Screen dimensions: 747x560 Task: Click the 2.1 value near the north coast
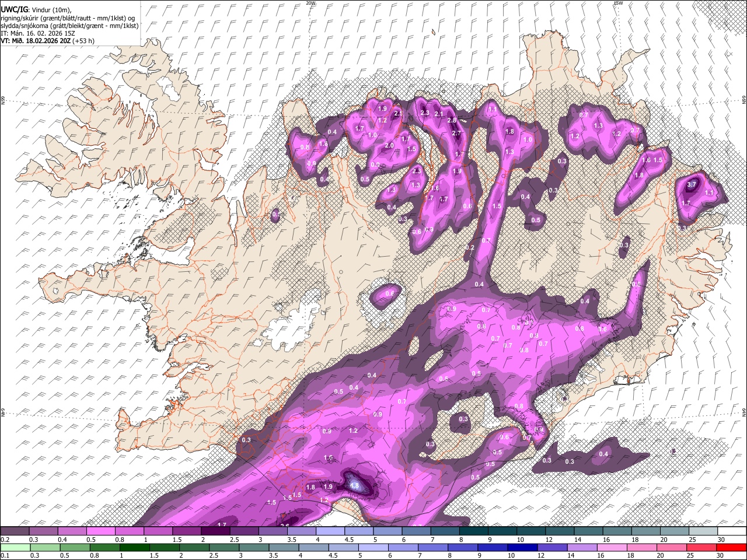[439, 114]
